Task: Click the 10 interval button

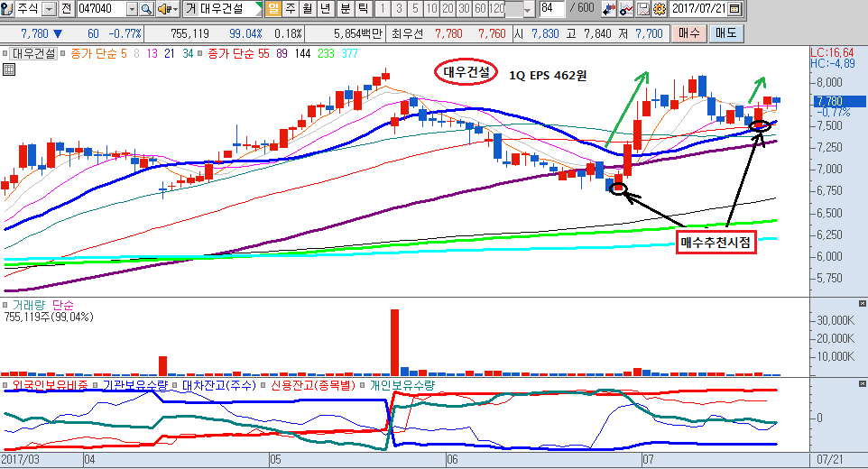Action: point(432,9)
